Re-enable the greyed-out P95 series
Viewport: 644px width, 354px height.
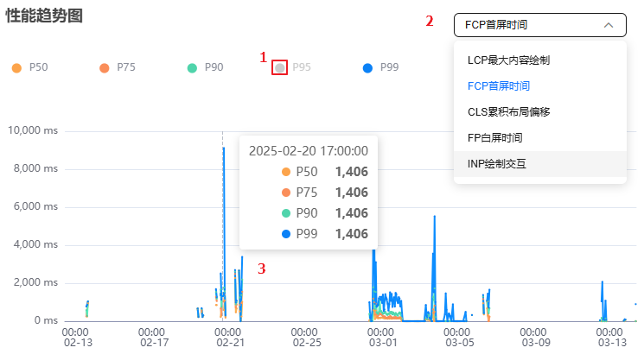293,67
